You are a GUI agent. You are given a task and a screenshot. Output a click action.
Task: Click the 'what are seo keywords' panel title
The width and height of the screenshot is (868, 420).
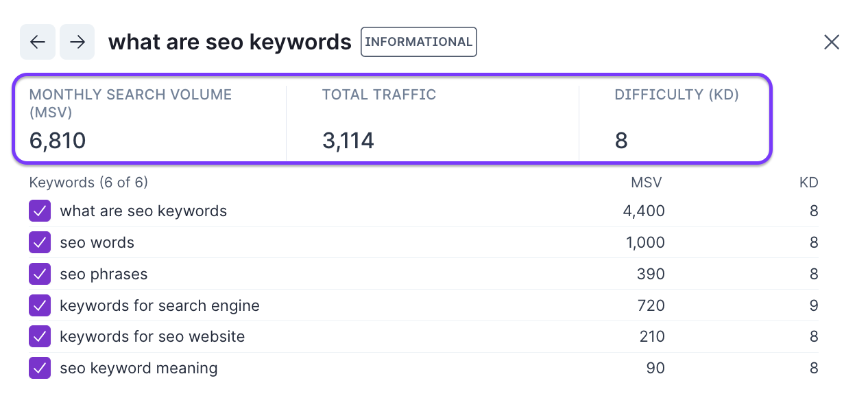coord(230,42)
